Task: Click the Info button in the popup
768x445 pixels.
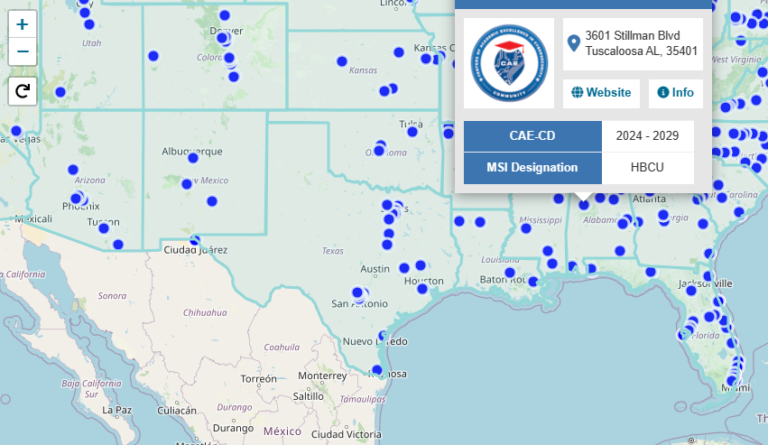Action: click(x=675, y=93)
